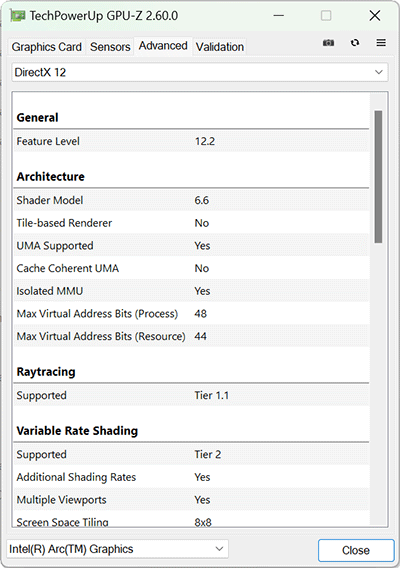This screenshot has width=400, height=568.
Task: Open the Validation tab
Action: [220, 47]
